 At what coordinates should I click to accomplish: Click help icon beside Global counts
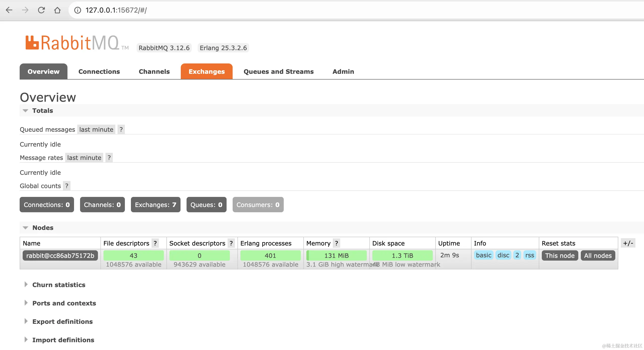(x=66, y=186)
